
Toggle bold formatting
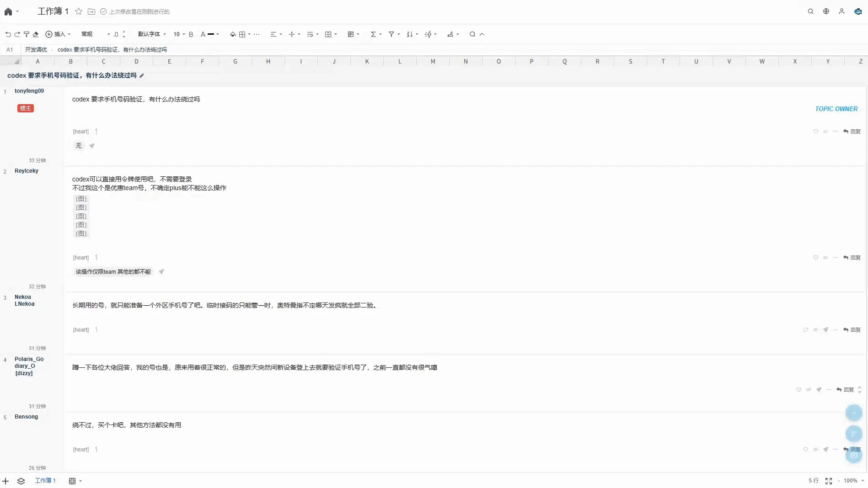tap(191, 34)
